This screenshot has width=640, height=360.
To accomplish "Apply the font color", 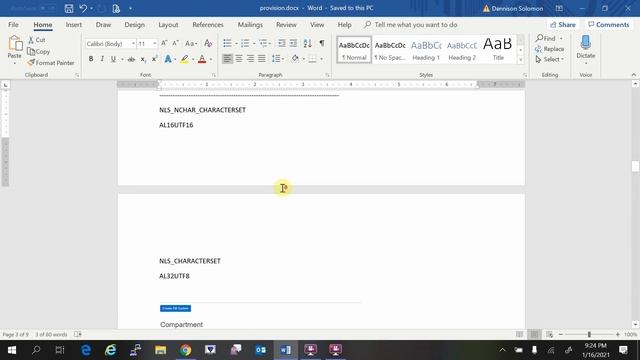I will [x=202, y=59].
